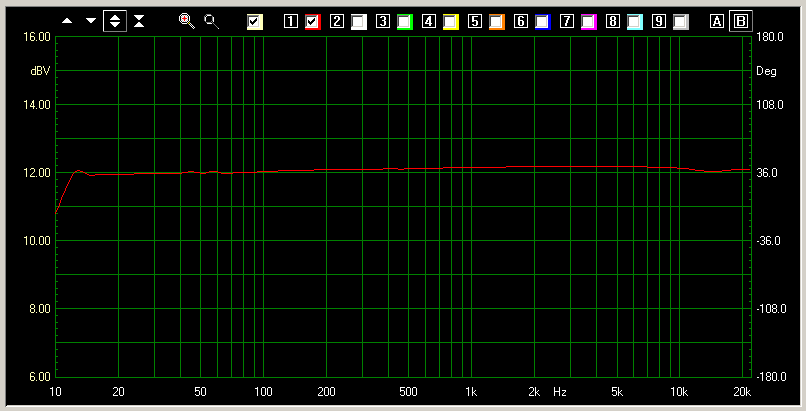
Task: Click the shift trace down arrow
Action: [91, 20]
